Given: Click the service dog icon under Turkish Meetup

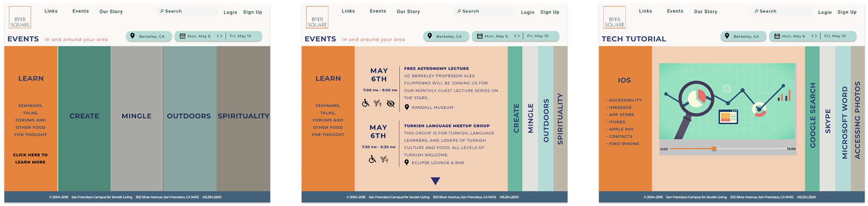Looking at the screenshot, I should 384,159.
